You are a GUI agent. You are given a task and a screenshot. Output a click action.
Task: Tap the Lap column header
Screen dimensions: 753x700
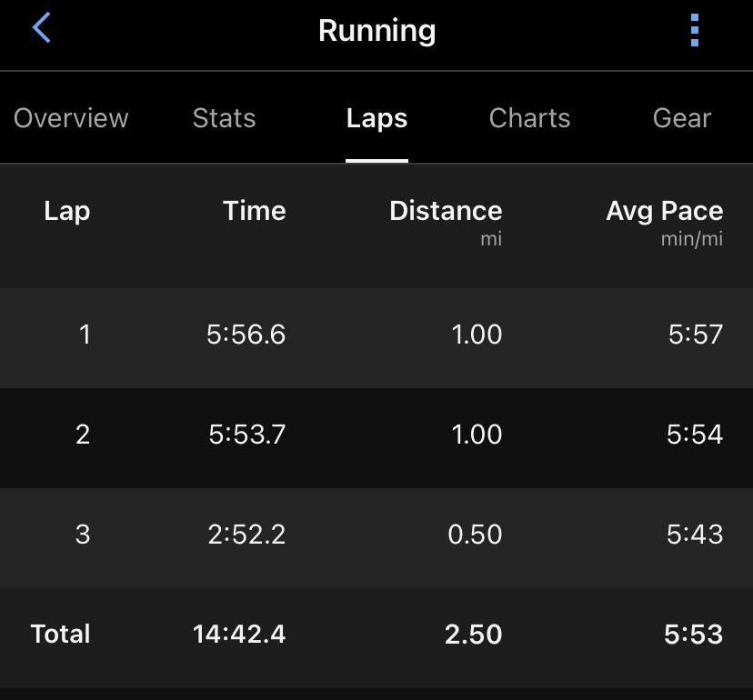click(x=66, y=211)
